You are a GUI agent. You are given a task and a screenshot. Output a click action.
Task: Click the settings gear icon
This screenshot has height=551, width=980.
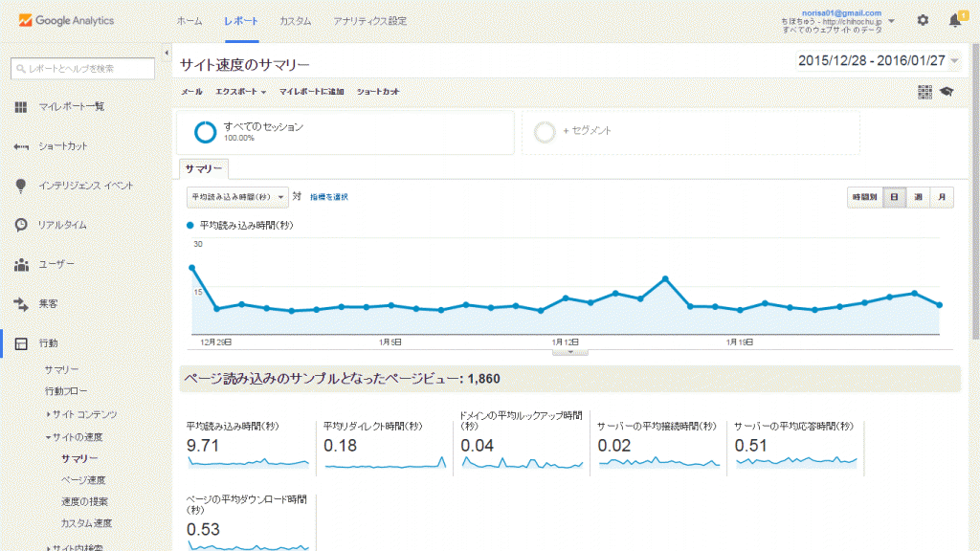[x=923, y=20]
